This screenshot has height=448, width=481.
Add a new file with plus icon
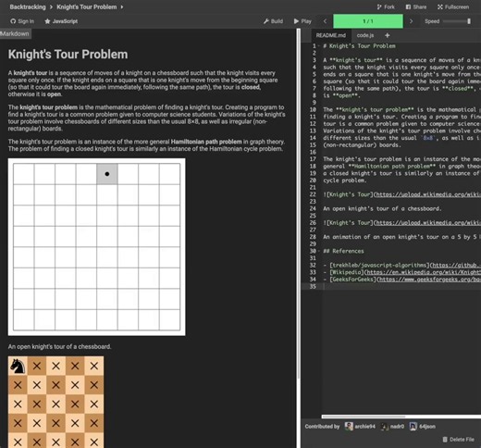click(388, 35)
